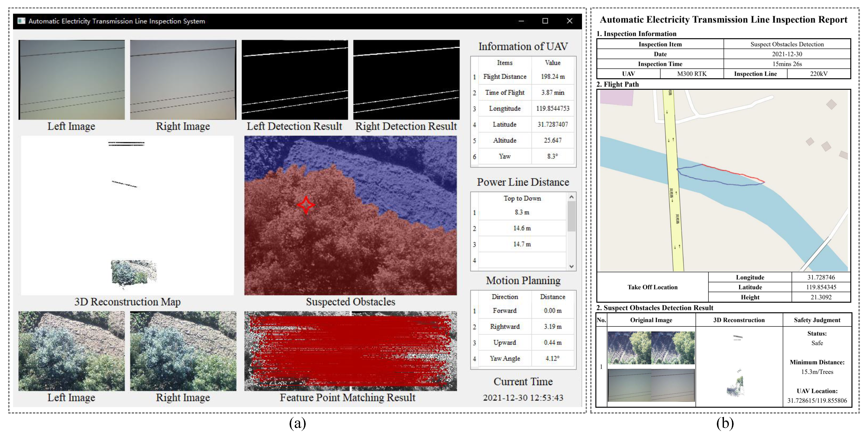Select the Altitude value 25.647

click(553, 140)
